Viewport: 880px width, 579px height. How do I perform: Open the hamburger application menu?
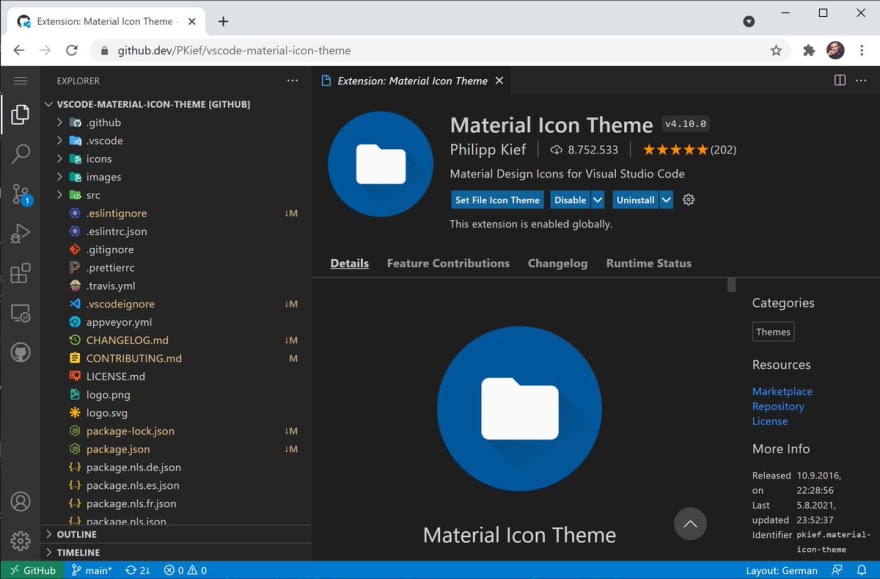pyautogui.click(x=20, y=81)
